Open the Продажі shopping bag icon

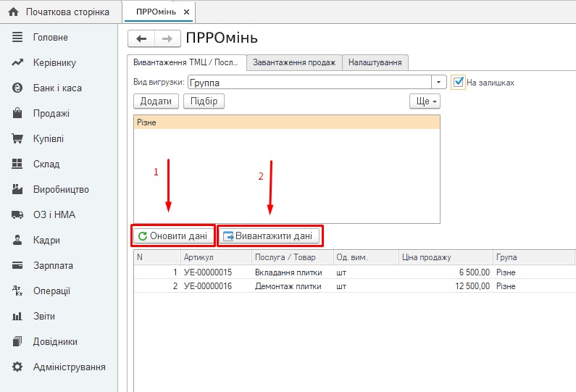(18, 113)
